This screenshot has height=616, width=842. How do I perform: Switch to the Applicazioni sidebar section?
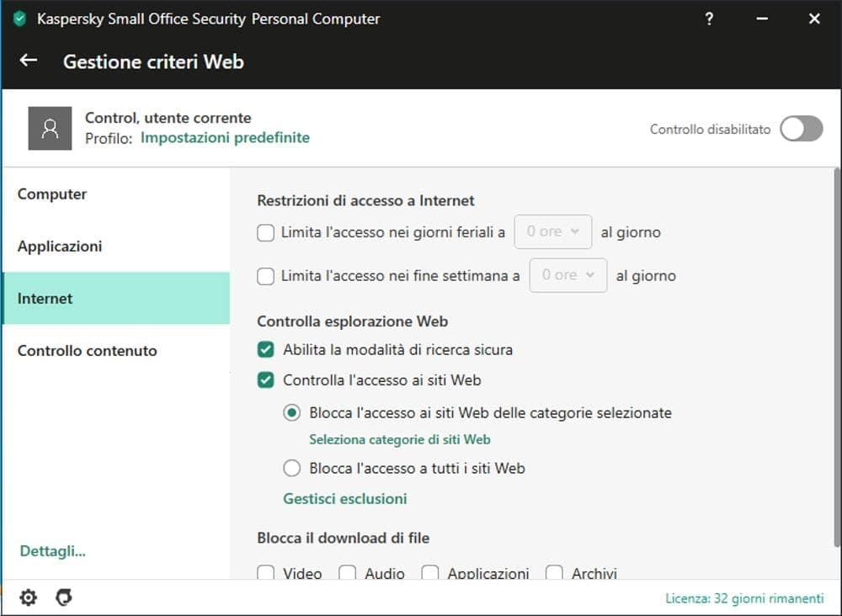[116, 247]
